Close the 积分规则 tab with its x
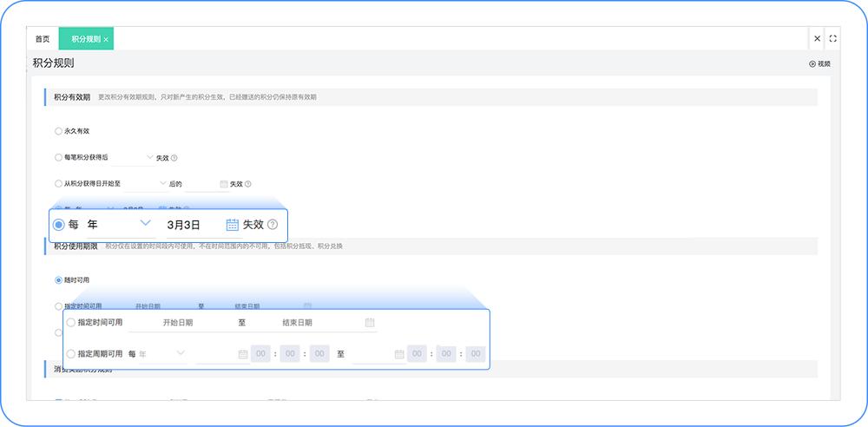Viewport: 868px width, 427px height. 106,39
